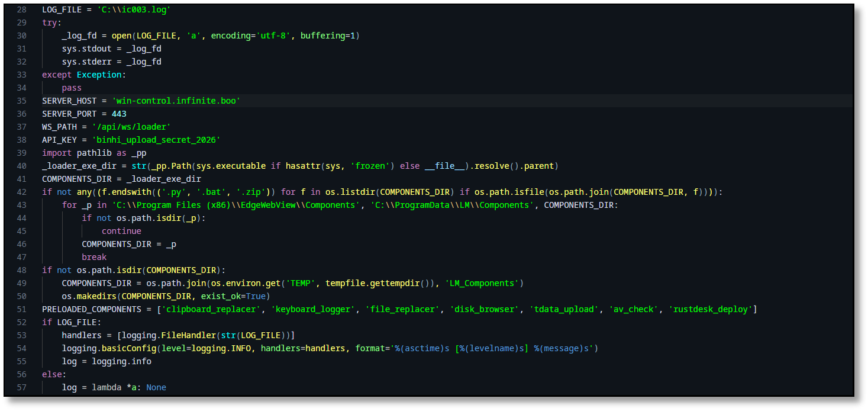Click the port value "443"

point(119,114)
